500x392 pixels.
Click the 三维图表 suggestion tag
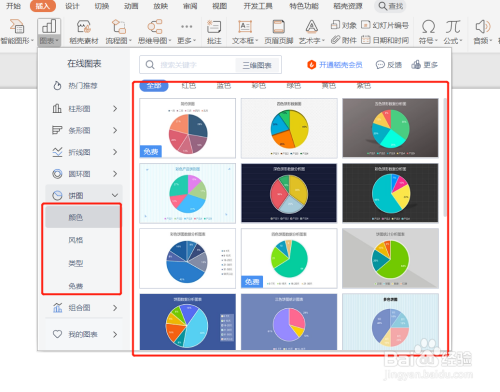click(257, 65)
